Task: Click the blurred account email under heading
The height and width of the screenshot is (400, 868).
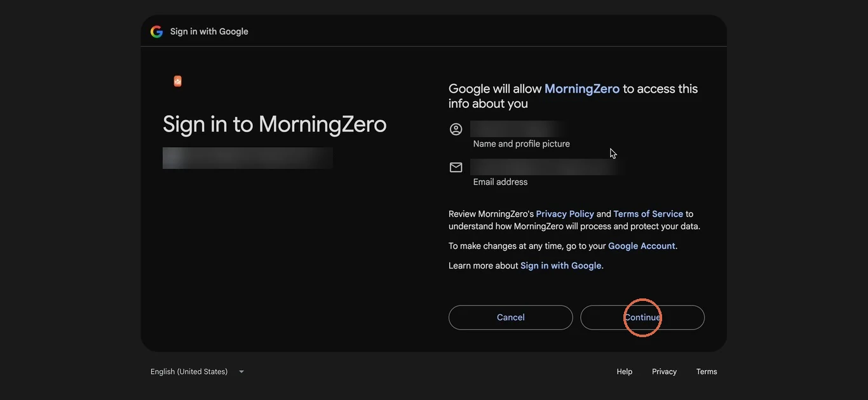Action: click(248, 158)
